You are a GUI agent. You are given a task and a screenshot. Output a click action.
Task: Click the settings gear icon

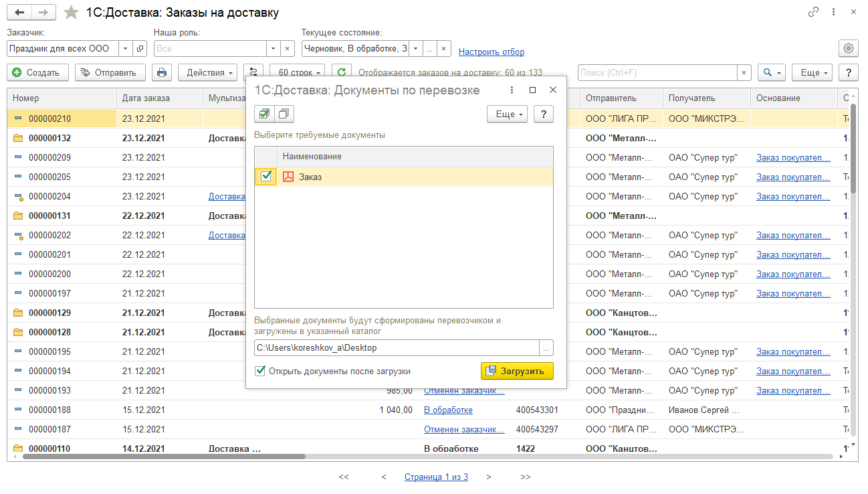pos(849,48)
